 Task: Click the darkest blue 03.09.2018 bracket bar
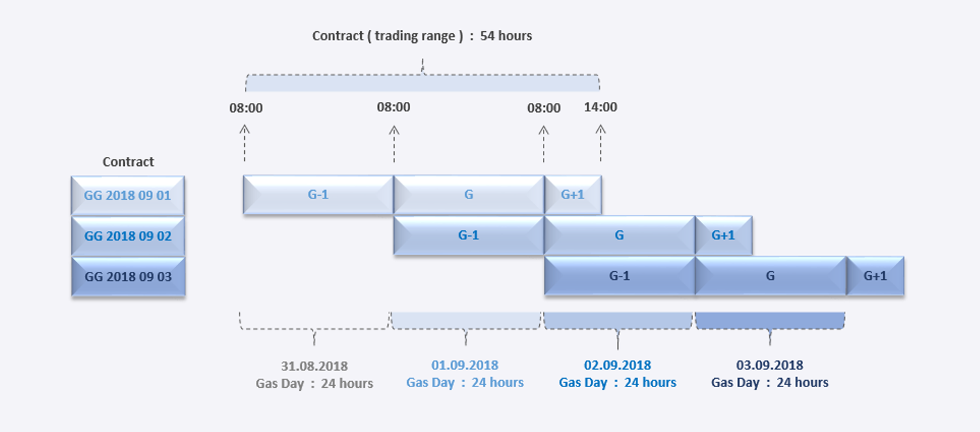click(x=770, y=320)
